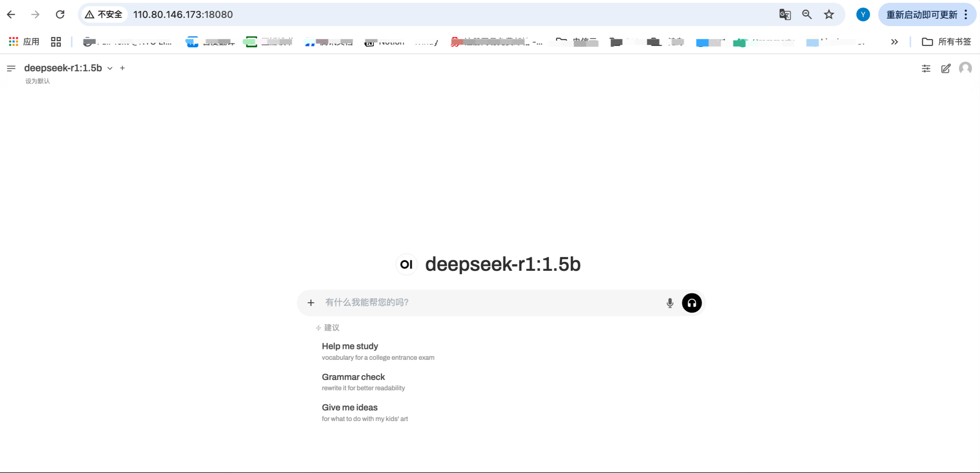Reload the current page
The width and height of the screenshot is (980, 473).
coord(60,14)
